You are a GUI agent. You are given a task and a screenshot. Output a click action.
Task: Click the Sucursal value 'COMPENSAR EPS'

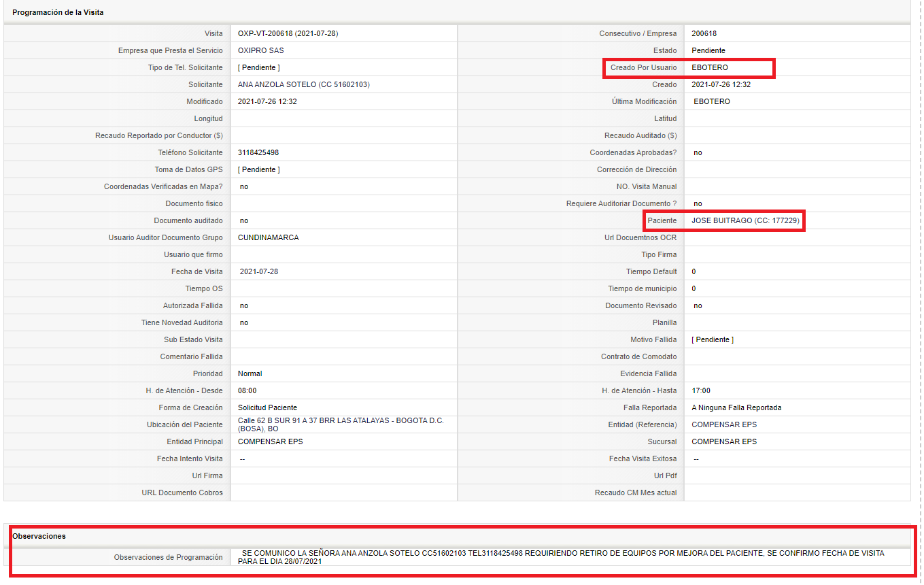pyautogui.click(x=724, y=441)
